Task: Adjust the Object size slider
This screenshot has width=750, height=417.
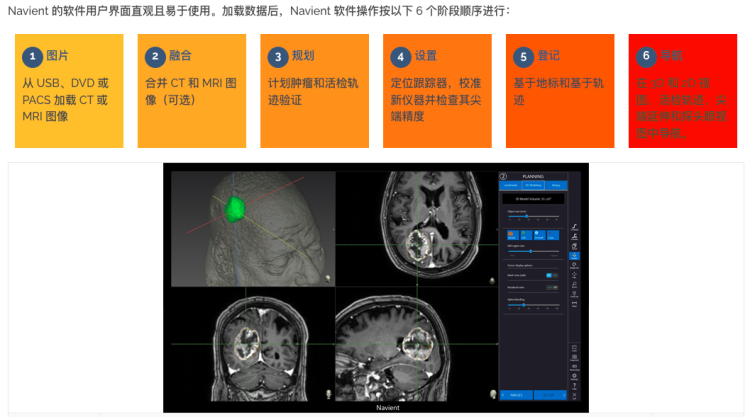Action: pos(533,217)
